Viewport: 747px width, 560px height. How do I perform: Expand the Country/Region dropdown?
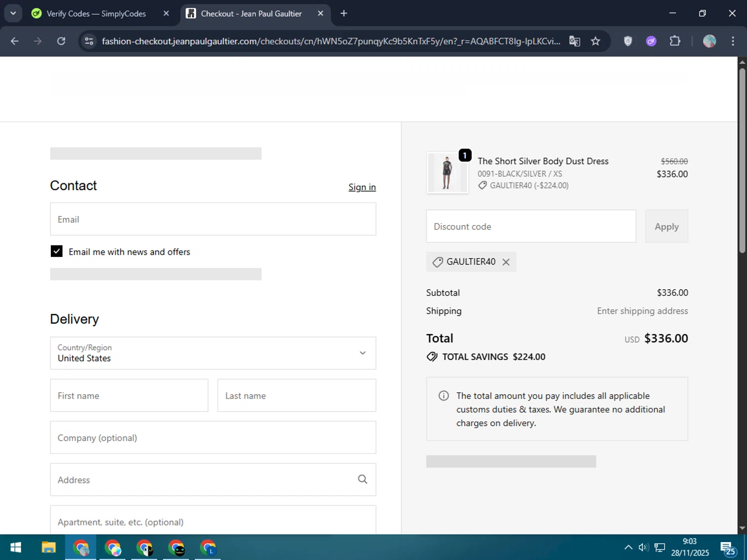click(x=213, y=353)
